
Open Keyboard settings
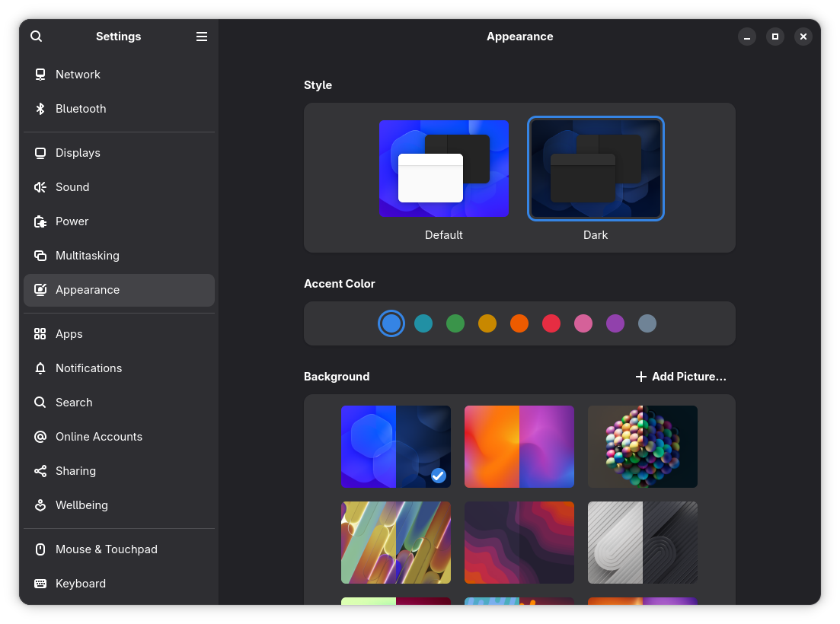click(x=119, y=584)
